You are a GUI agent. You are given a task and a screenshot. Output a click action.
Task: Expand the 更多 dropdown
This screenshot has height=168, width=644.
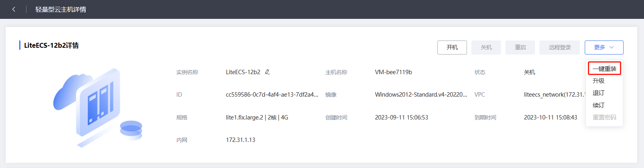coord(604,47)
